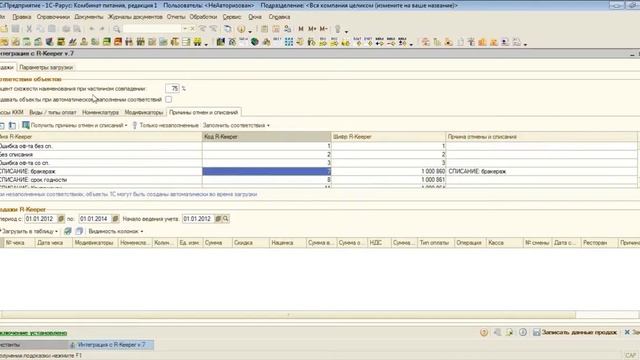
Task: Click magnifier icon after accounting start date
Action: 226,219
